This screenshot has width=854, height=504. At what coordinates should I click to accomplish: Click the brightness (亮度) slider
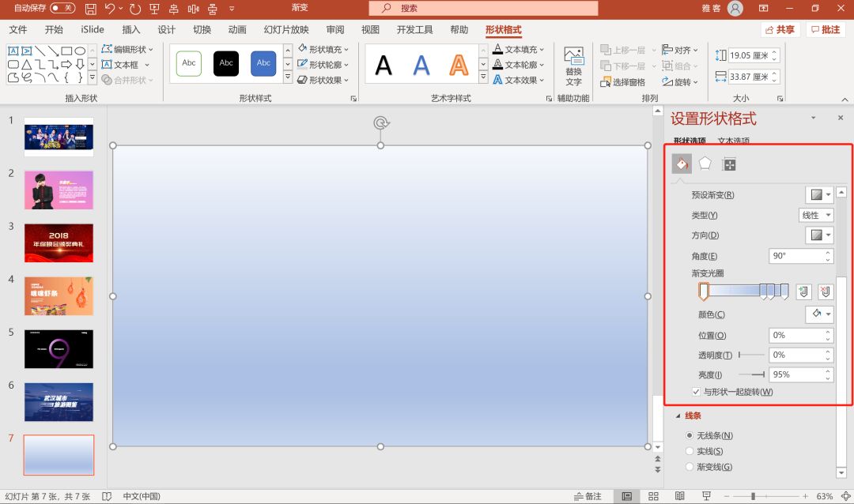tap(752, 374)
